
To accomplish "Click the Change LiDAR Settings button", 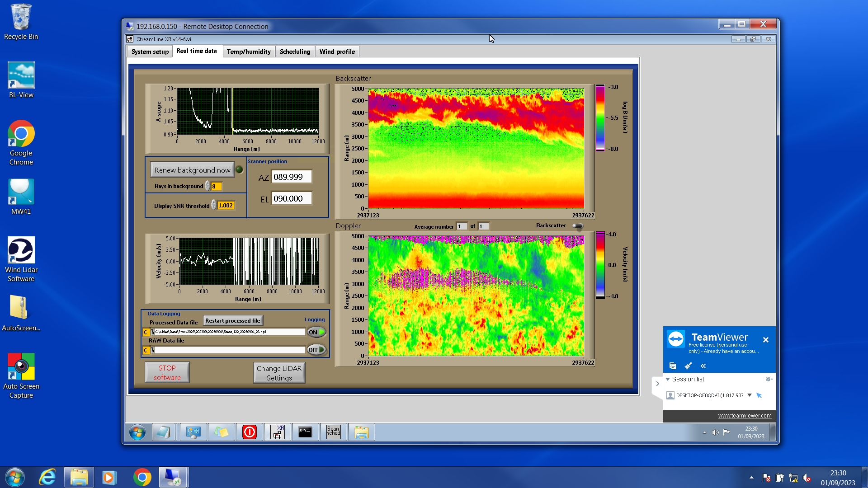I will pyautogui.click(x=279, y=373).
